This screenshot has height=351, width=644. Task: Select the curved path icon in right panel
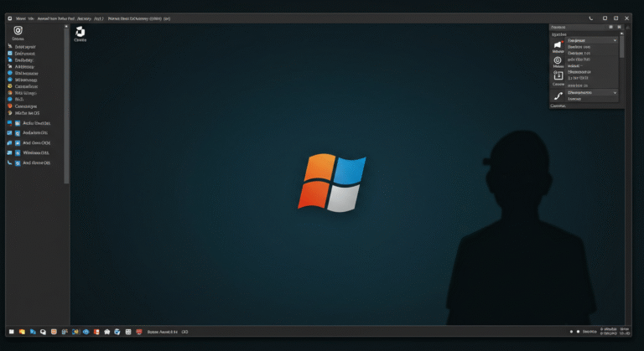pyautogui.click(x=558, y=96)
